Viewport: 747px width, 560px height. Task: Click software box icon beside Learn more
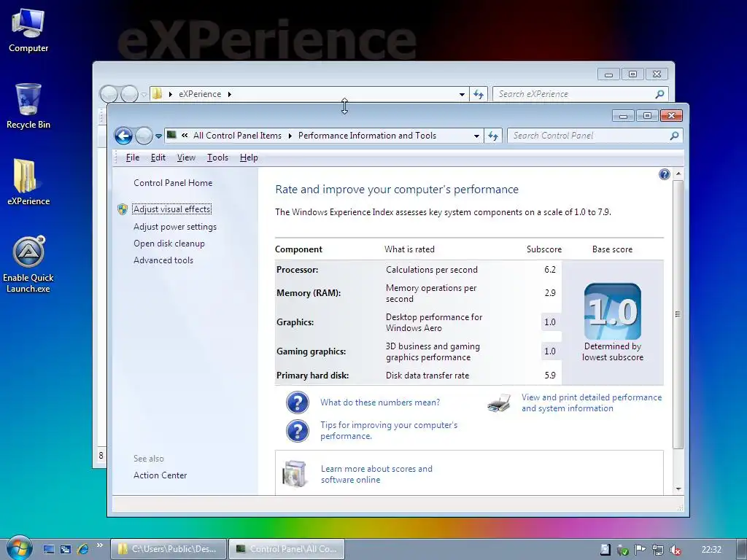(295, 474)
